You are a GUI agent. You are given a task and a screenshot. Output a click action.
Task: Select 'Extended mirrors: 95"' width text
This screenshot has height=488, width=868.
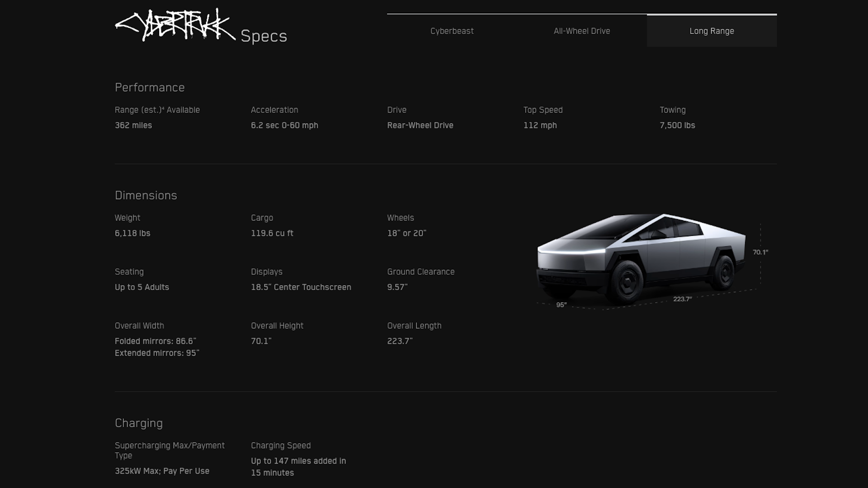click(x=157, y=353)
